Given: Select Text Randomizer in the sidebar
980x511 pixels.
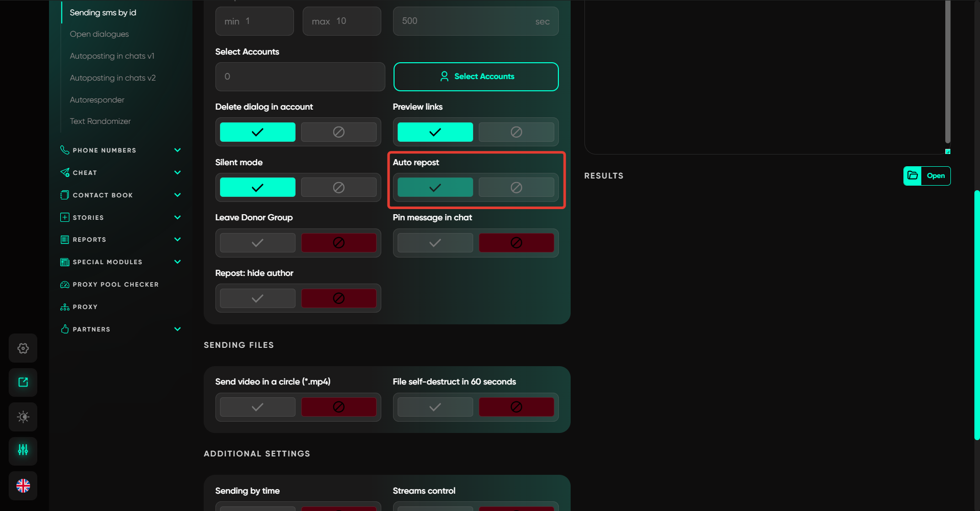Looking at the screenshot, I should (x=100, y=121).
